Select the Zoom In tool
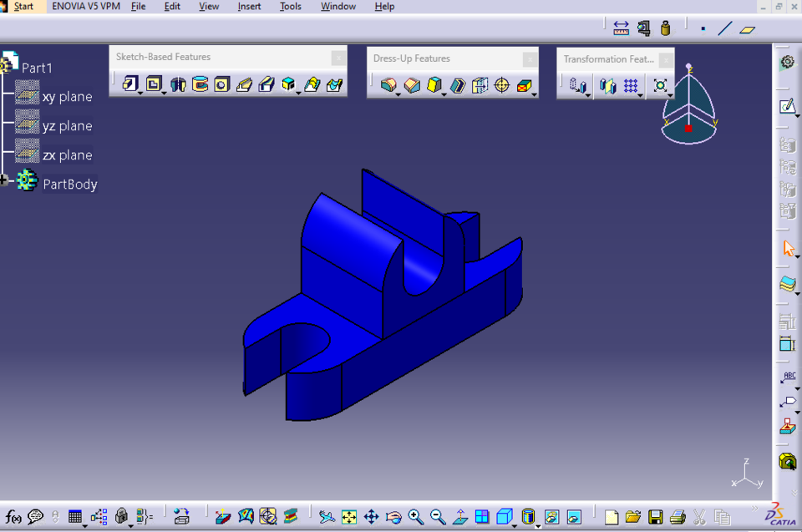The height and width of the screenshot is (532, 802). [x=415, y=516]
